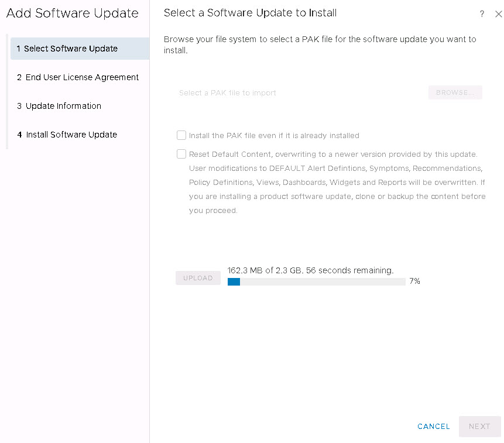This screenshot has height=443, width=504.
Task: Check the Reset Default Content box
Action: (181, 154)
